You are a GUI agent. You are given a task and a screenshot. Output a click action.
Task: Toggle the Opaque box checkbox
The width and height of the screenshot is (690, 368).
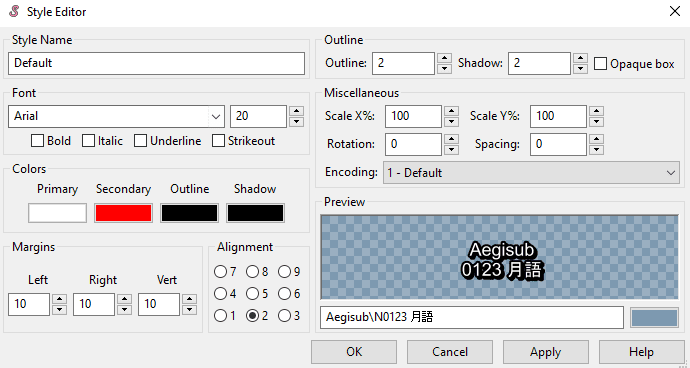coord(600,64)
